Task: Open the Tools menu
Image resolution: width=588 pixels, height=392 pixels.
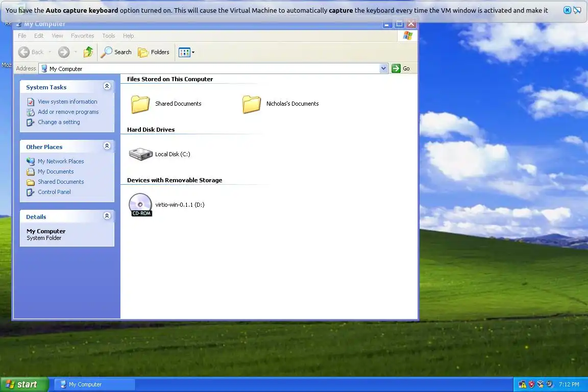Action: tap(109, 36)
